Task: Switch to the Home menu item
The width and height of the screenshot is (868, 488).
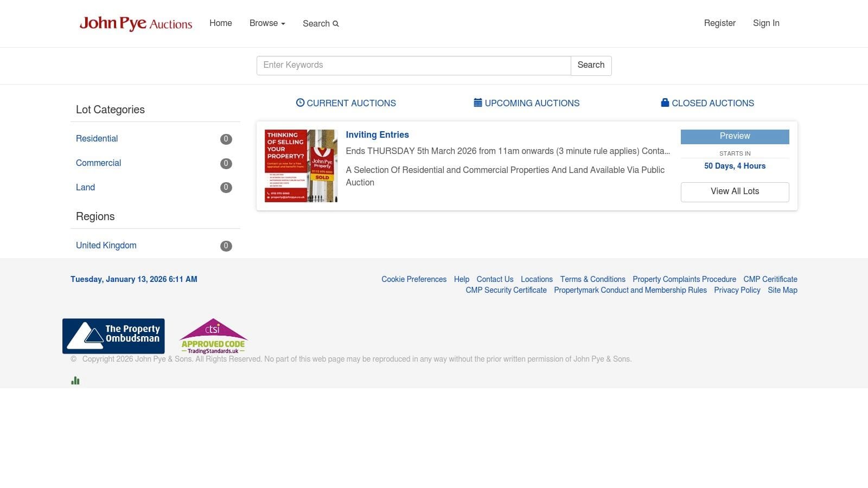Action: 220,23
